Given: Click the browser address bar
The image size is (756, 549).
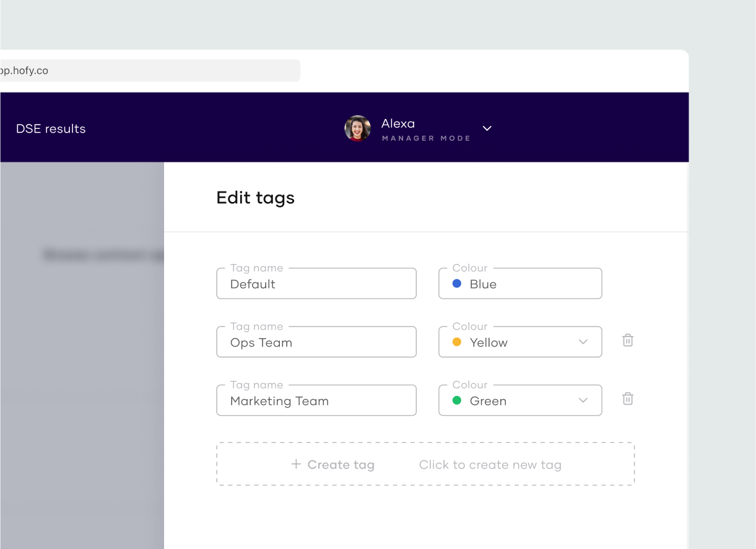Looking at the screenshot, I should click(x=149, y=71).
